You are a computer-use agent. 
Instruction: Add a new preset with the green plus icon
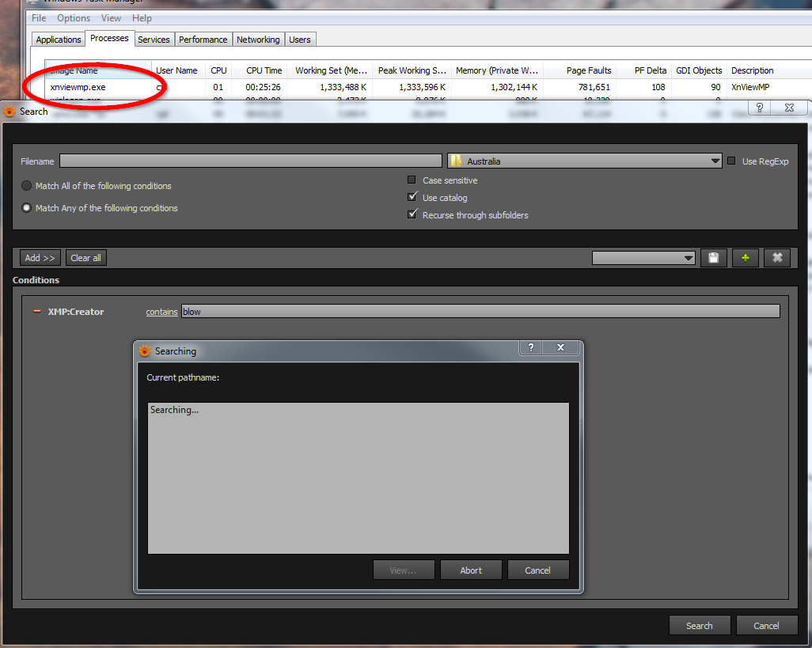[x=746, y=258]
